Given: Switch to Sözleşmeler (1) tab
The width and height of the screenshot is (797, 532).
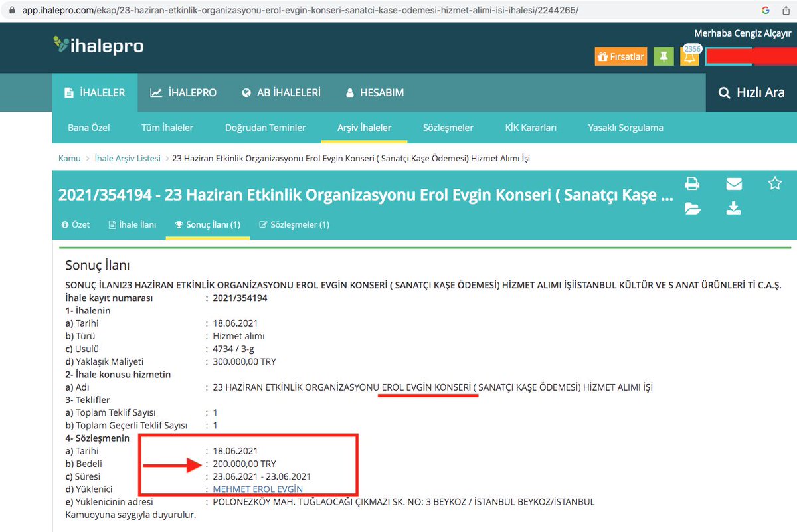Looking at the screenshot, I should click(294, 225).
